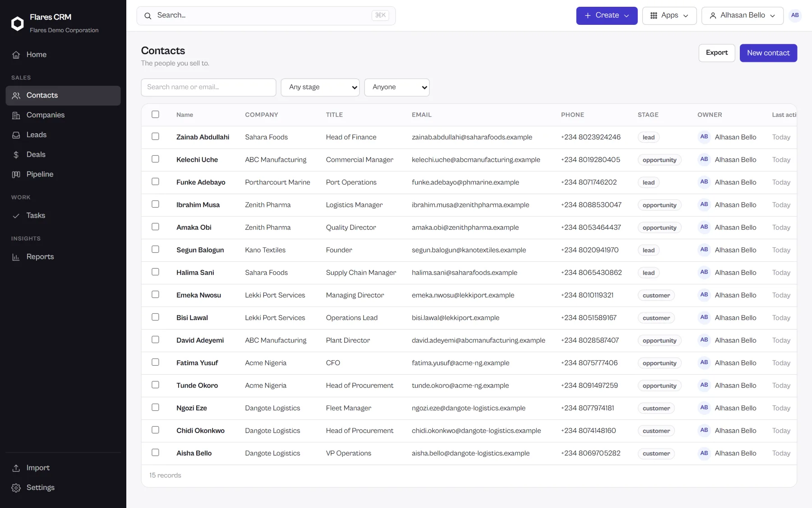The image size is (812, 508).
Task: Click the Contacts people icon in sidebar
Action: 16,95
